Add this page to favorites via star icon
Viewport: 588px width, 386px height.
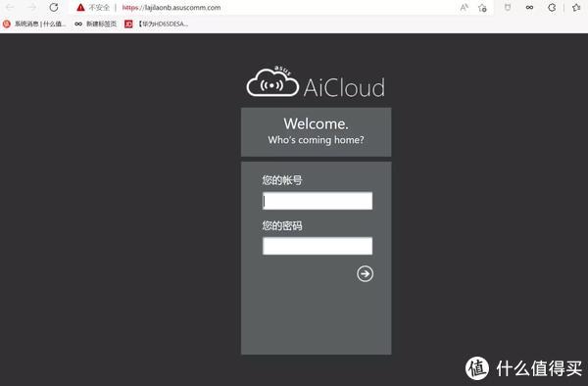click(x=482, y=8)
